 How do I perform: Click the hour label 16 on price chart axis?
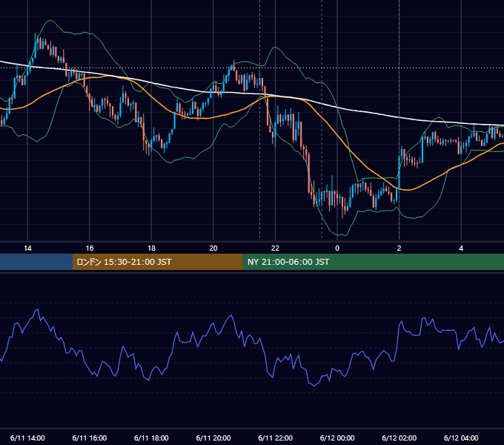point(90,248)
